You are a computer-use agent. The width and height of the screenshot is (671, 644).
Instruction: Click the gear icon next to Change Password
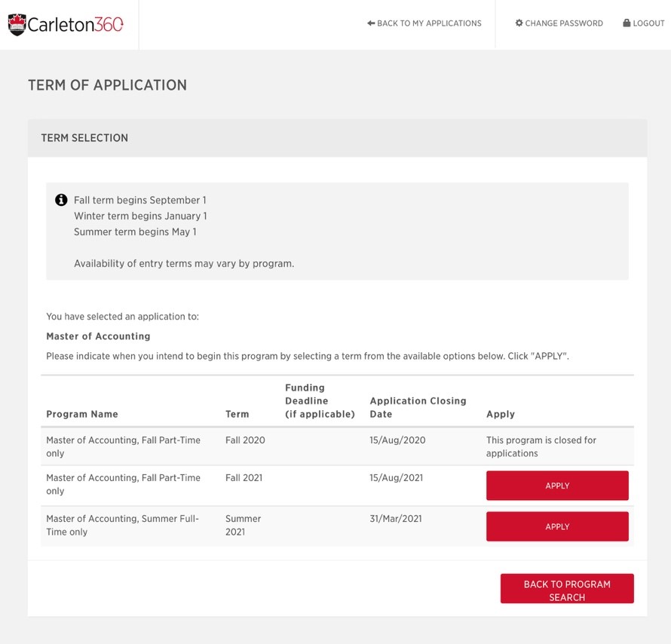[x=520, y=23]
